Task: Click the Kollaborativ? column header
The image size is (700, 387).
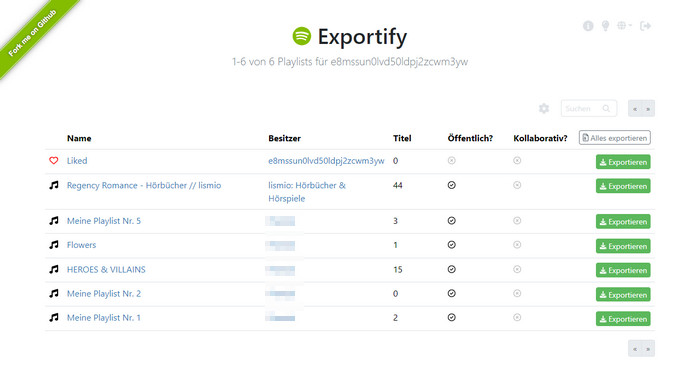Action: [x=540, y=138]
